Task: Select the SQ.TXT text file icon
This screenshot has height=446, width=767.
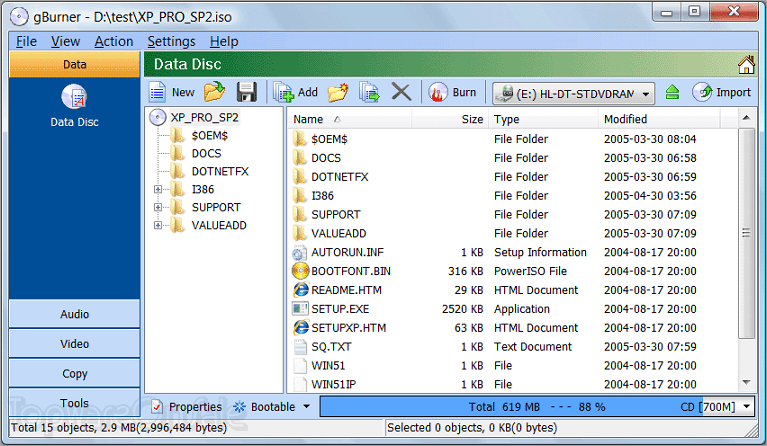Action: (x=300, y=347)
